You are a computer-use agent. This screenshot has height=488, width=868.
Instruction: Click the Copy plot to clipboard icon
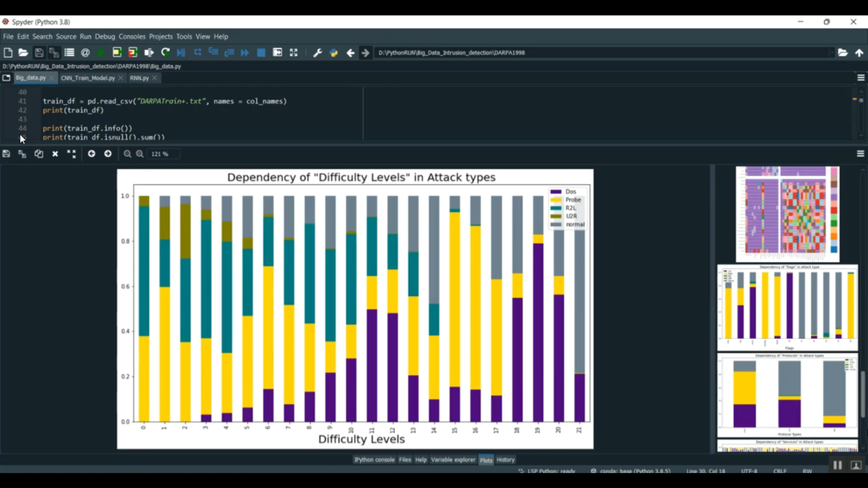pos(39,153)
